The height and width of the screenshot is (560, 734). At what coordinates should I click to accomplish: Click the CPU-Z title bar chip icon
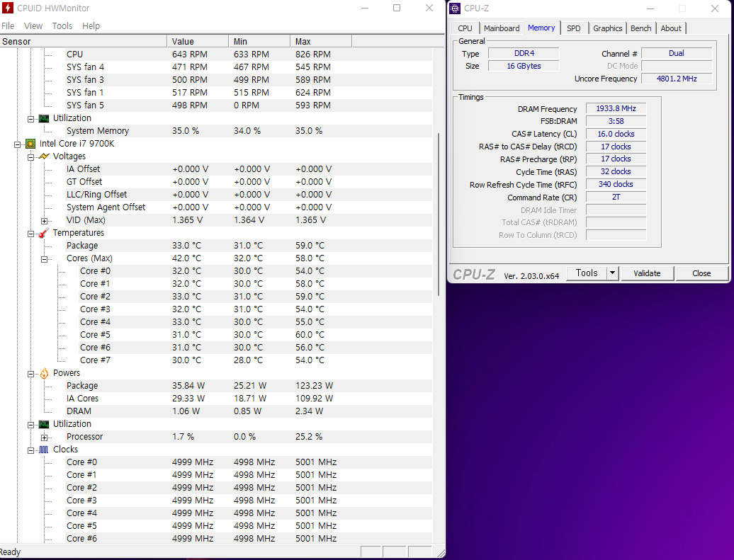[455, 8]
